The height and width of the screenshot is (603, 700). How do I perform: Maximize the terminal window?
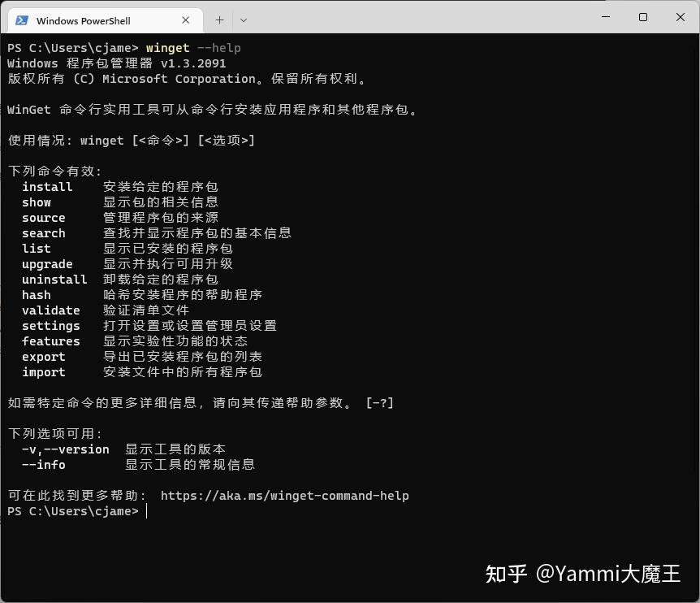point(643,17)
